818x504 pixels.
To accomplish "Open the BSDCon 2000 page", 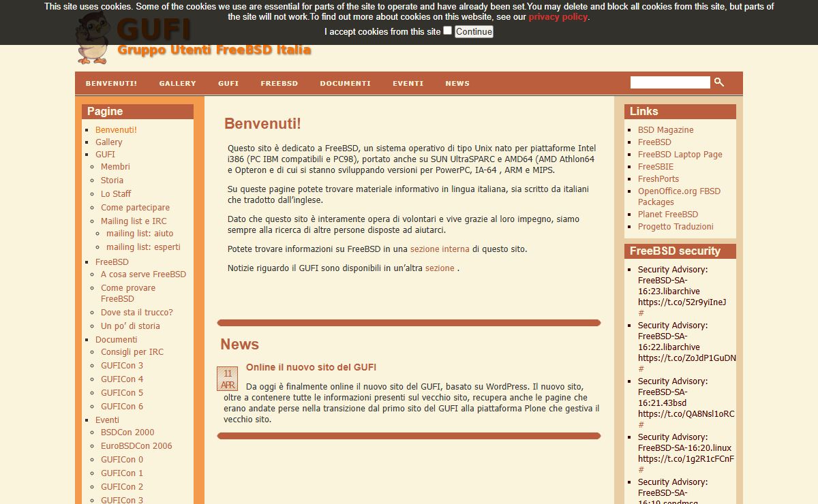I will point(127,432).
